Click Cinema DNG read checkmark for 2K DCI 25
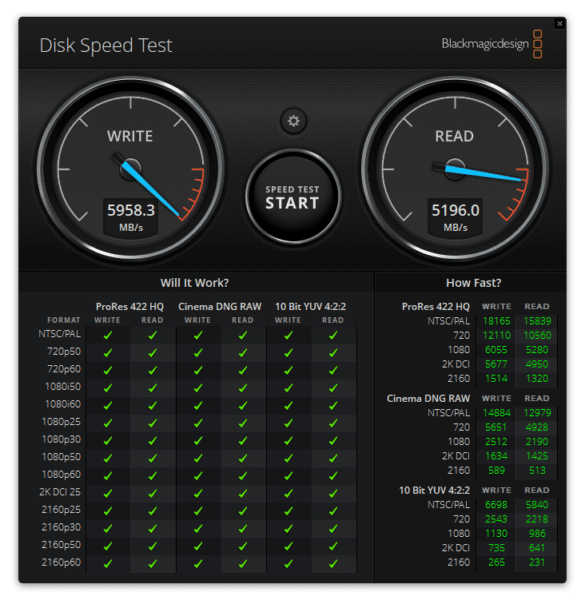Screen dimensions: 585x604 pos(243,493)
